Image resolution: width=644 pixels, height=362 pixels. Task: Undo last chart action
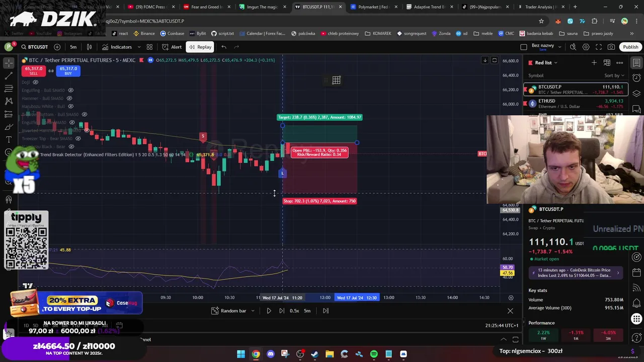point(224,47)
